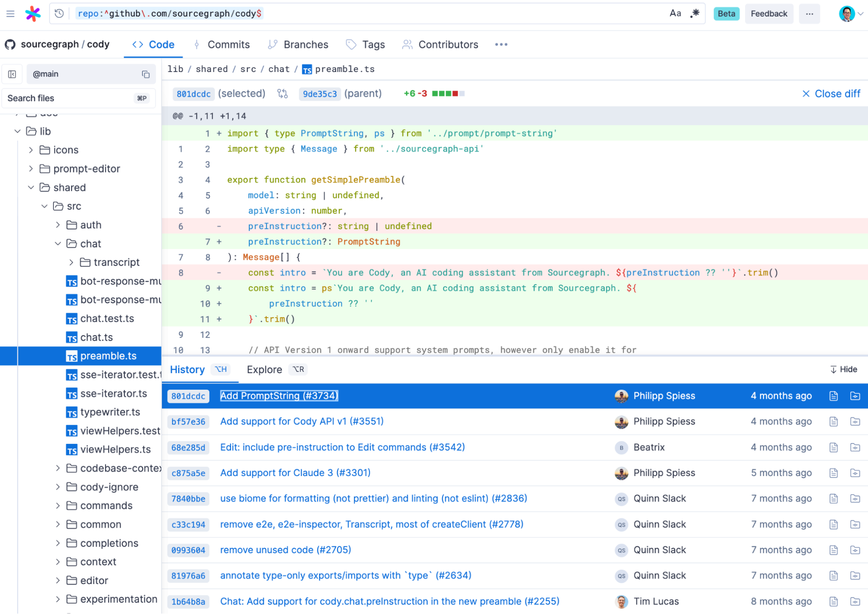Browse files at commit bf57e36 folder icon
Image resolution: width=868 pixels, height=614 pixels.
[855, 422]
